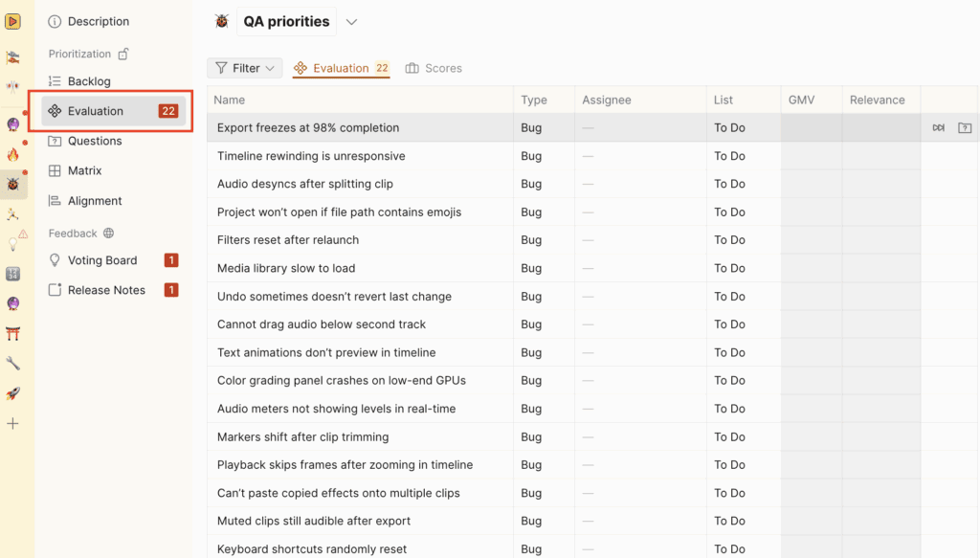Select the fire project icon in the rail

pos(12,153)
